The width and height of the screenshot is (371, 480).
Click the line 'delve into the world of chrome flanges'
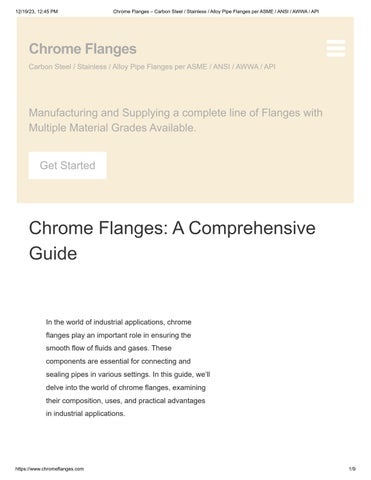pyautogui.click(x=126, y=387)
